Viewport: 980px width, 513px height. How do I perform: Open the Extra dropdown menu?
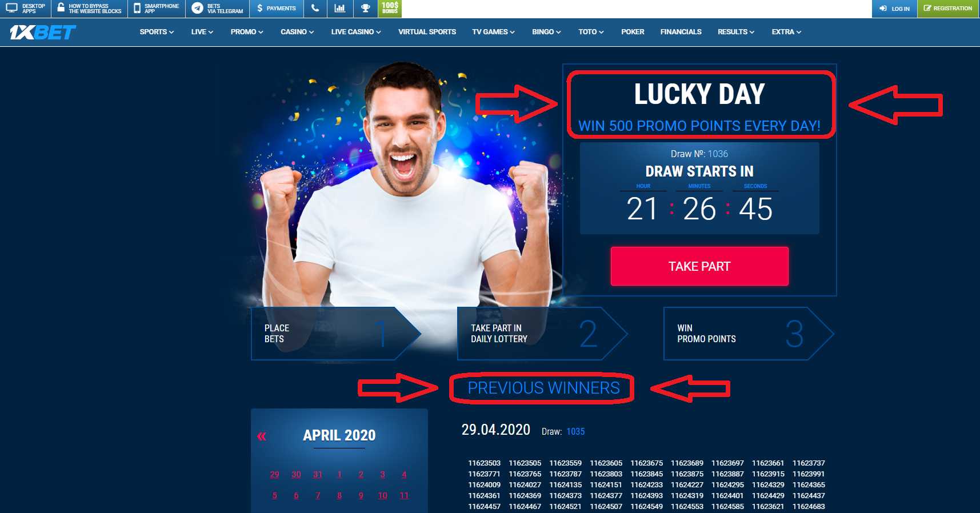pos(786,32)
